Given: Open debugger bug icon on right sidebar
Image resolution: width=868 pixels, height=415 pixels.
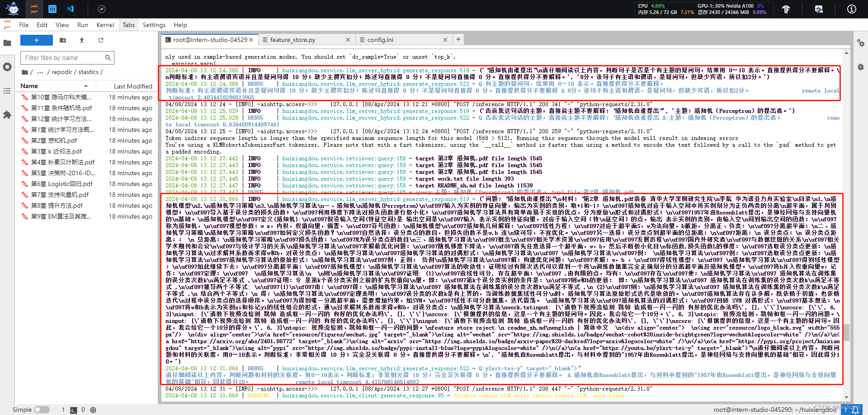Looking at the screenshot, I should 861,67.
